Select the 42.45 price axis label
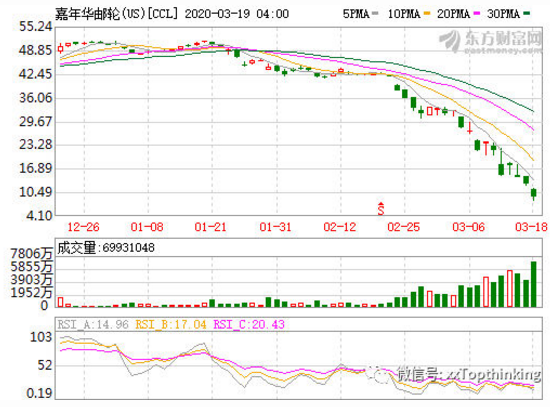The width and height of the screenshot is (550, 407). pyautogui.click(x=36, y=74)
